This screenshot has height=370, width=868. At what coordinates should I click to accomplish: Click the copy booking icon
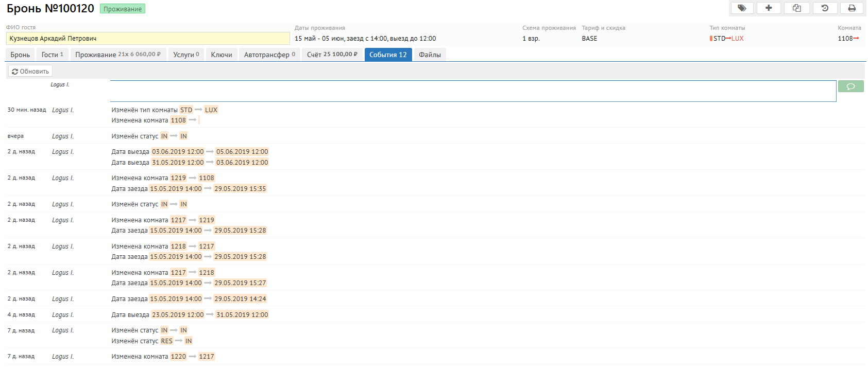click(797, 8)
